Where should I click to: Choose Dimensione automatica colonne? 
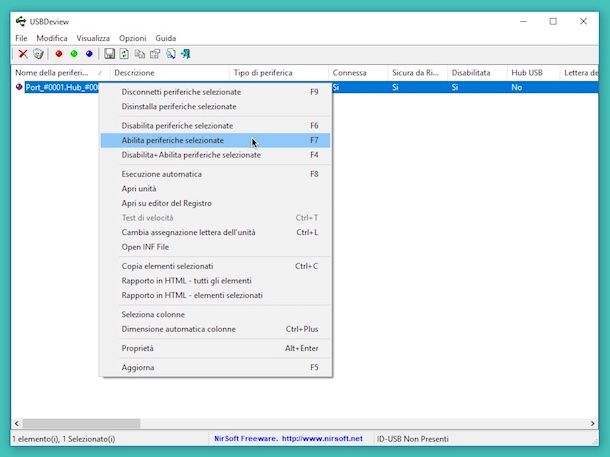(x=216, y=329)
